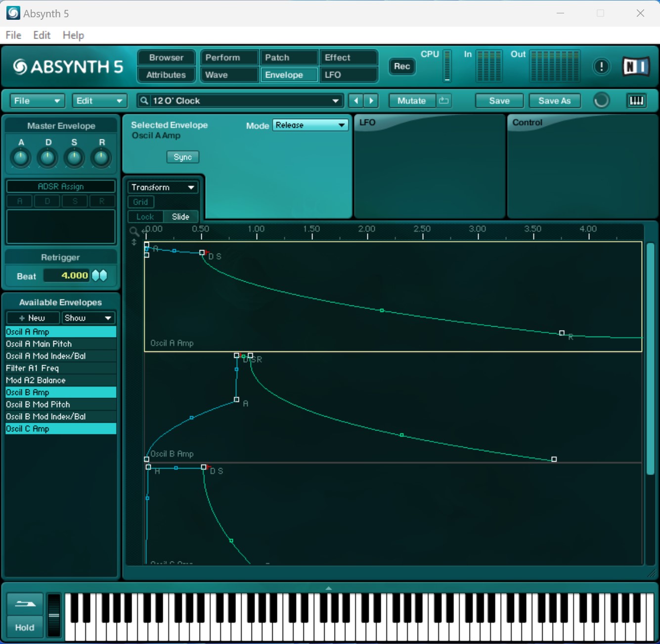Click the vertical zoom arrows icon

(133, 242)
